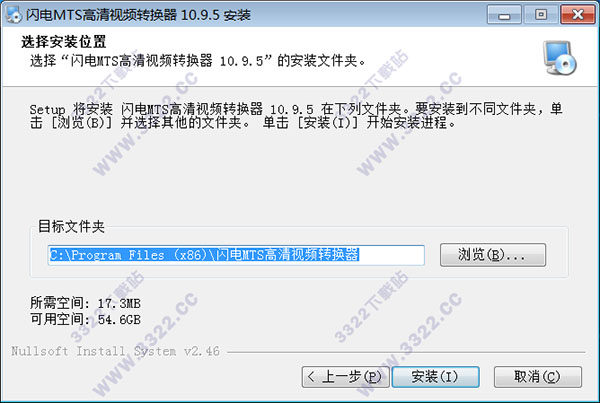Maximize the installer window

coord(541,15)
